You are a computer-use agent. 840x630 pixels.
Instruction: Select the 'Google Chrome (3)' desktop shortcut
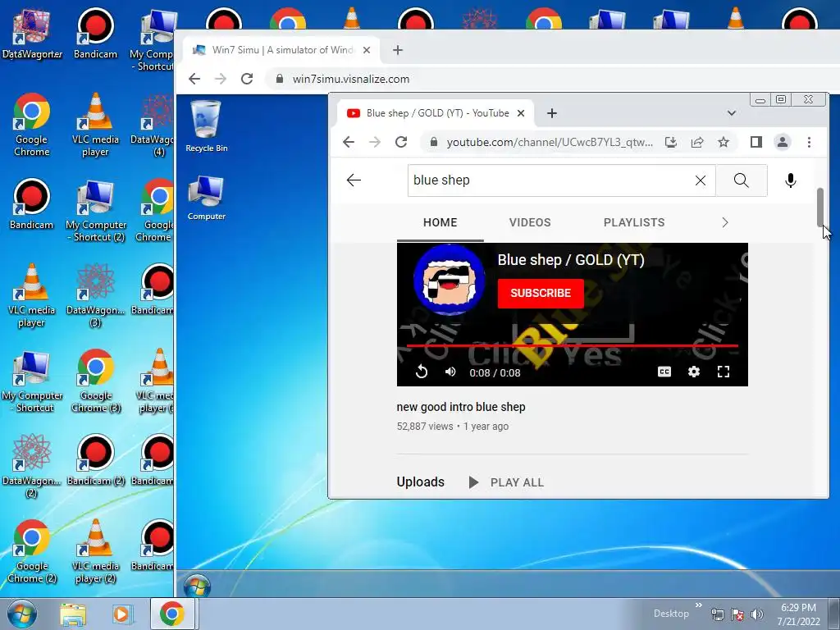pos(95,381)
